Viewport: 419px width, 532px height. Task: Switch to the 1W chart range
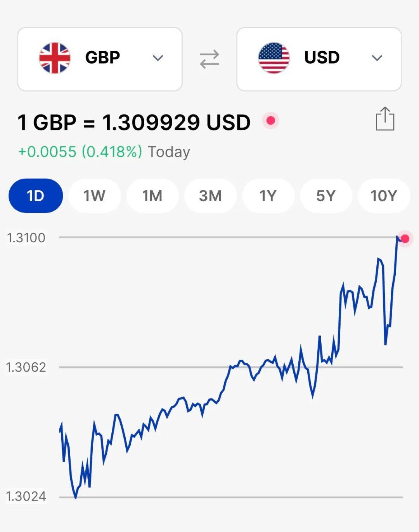point(94,196)
